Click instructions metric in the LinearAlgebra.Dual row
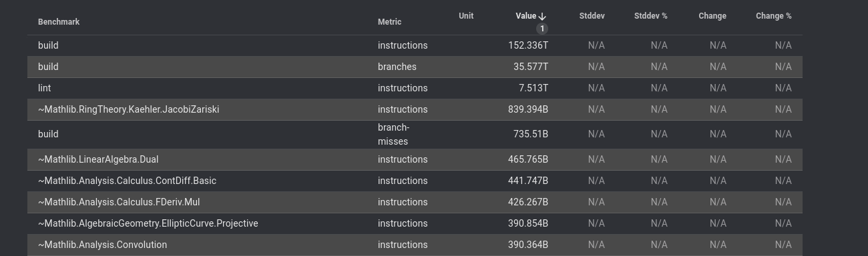Image resolution: width=868 pixels, height=256 pixels. pos(403,159)
